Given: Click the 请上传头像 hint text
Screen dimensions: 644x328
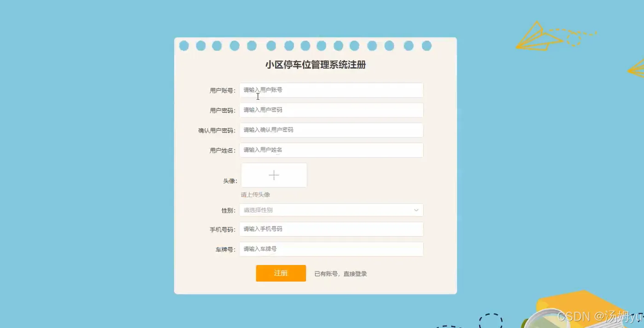Looking at the screenshot, I should 255,195.
